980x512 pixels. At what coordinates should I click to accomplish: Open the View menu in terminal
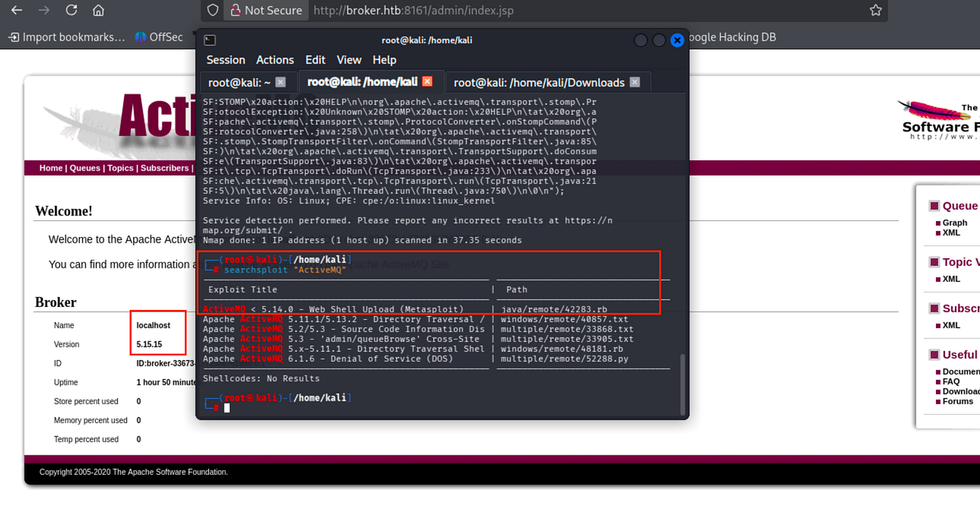349,60
